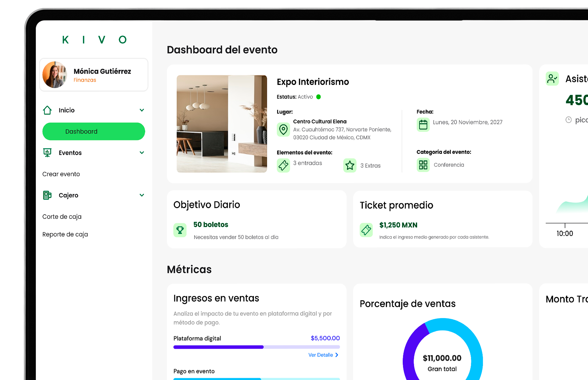Click the Ingresos en ventas heading
Image resolution: width=588 pixels, height=380 pixels.
216,298
